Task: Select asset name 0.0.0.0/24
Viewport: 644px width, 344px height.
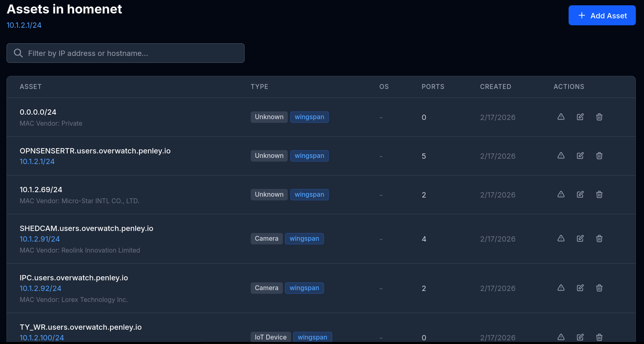Action: pyautogui.click(x=38, y=112)
